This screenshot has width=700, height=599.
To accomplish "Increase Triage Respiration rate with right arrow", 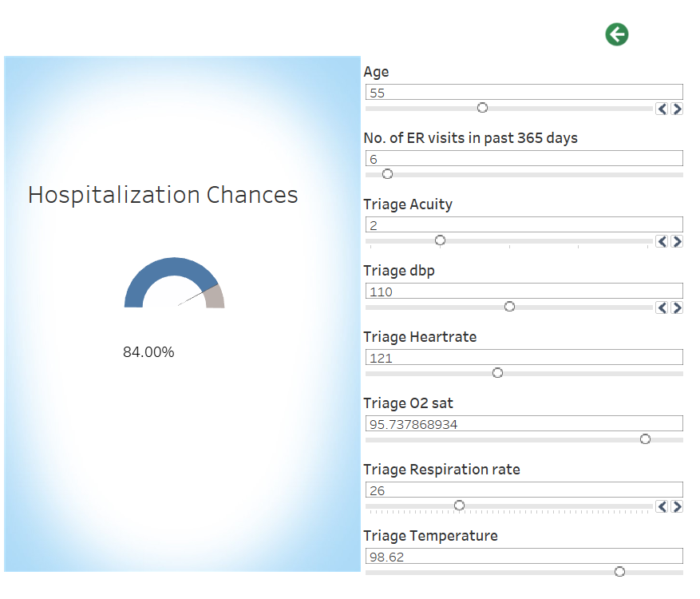I will pos(677,506).
